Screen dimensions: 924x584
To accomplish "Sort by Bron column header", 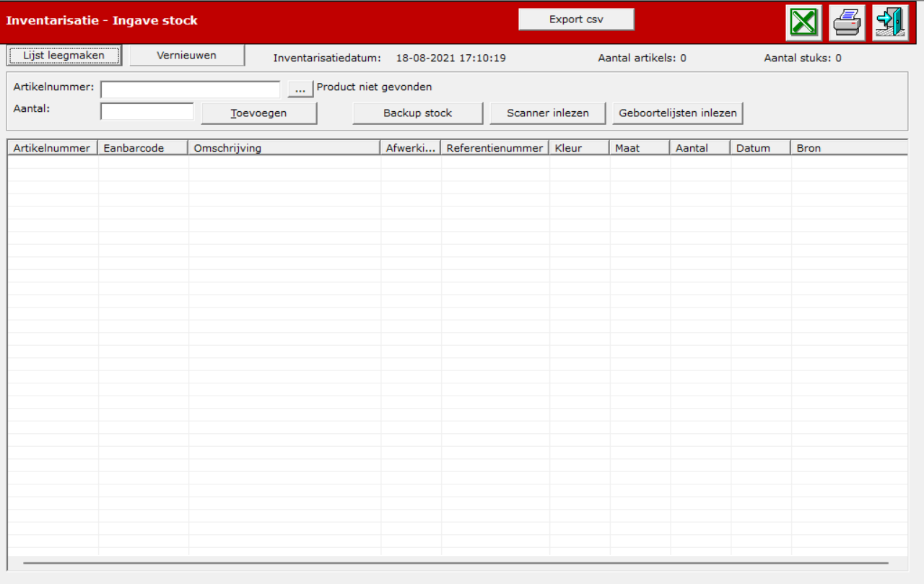I will pyautogui.click(x=849, y=148).
